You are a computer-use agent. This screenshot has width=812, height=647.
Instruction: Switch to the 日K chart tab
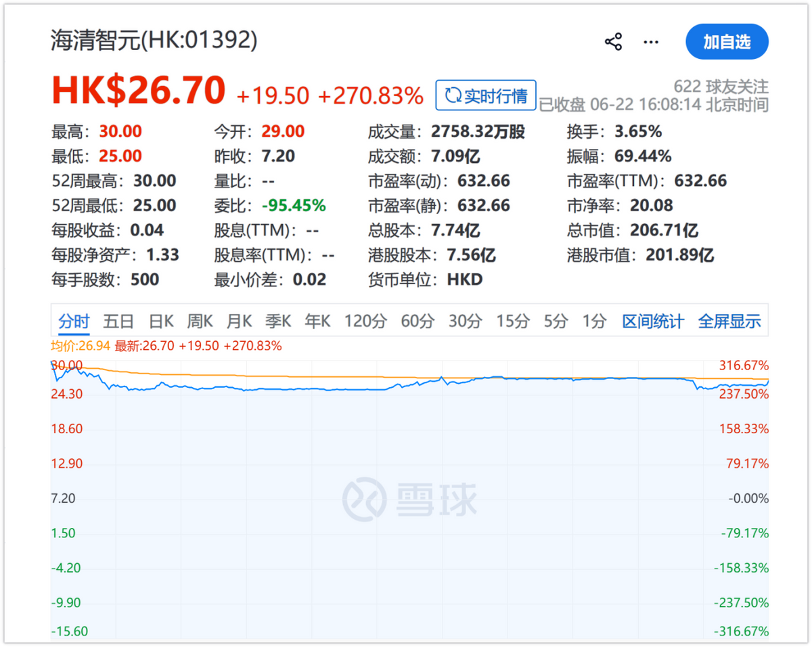162,321
